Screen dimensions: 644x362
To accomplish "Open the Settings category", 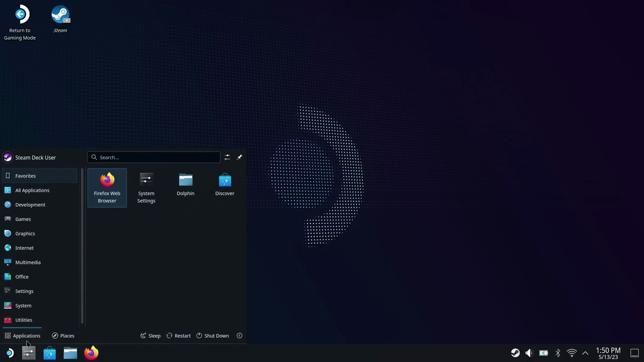I will coord(40,291).
